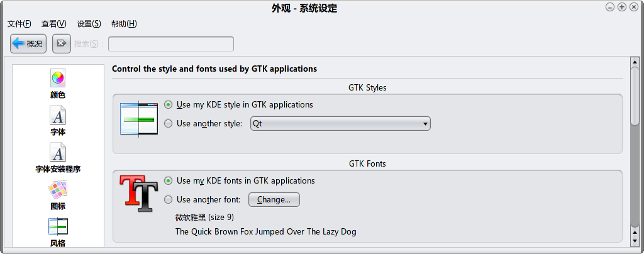Open the 设置(S) menu
Image resolution: width=644 pixels, height=254 pixels.
[x=89, y=24]
